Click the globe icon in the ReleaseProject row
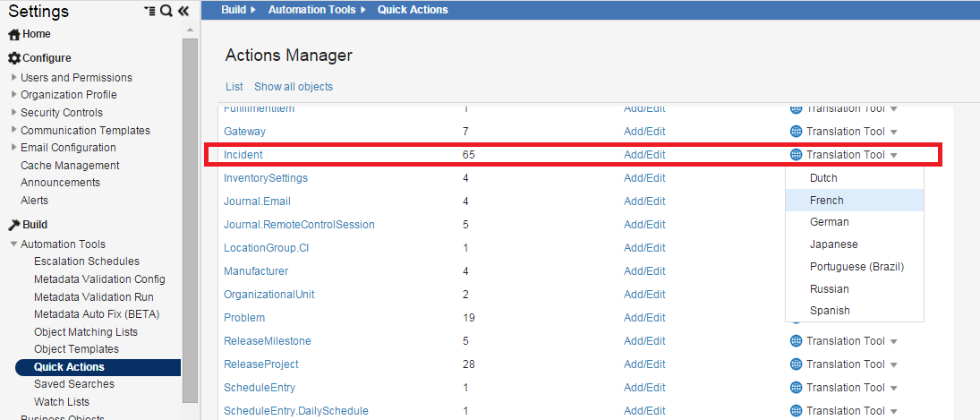Image resolution: width=980 pixels, height=420 pixels. click(x=796, y=364)
